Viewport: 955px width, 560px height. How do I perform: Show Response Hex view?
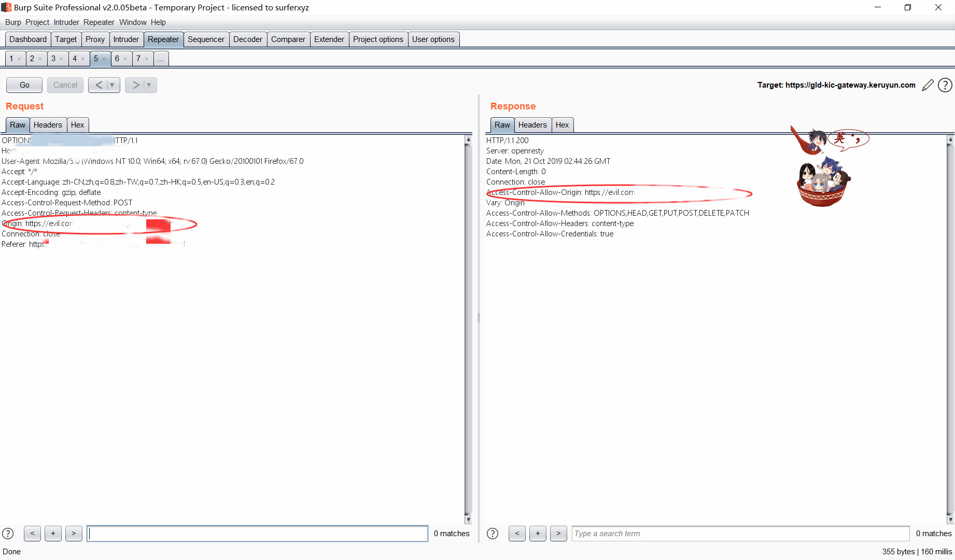coord(562,125)
